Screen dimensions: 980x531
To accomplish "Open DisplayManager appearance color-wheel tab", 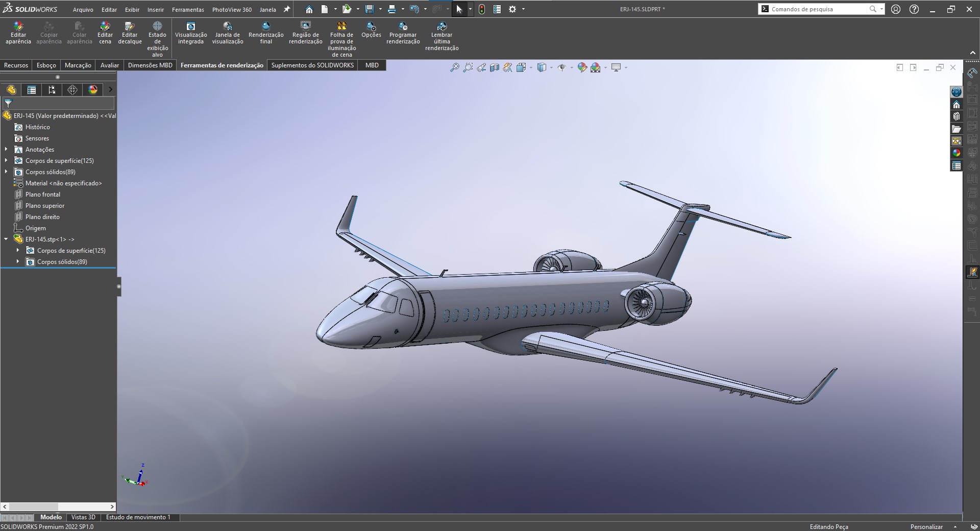I will click(93, 90).
